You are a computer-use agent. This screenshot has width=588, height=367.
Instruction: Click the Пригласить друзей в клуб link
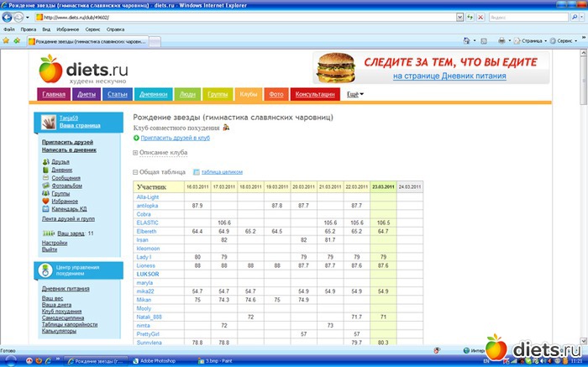(x=175, y=137)
